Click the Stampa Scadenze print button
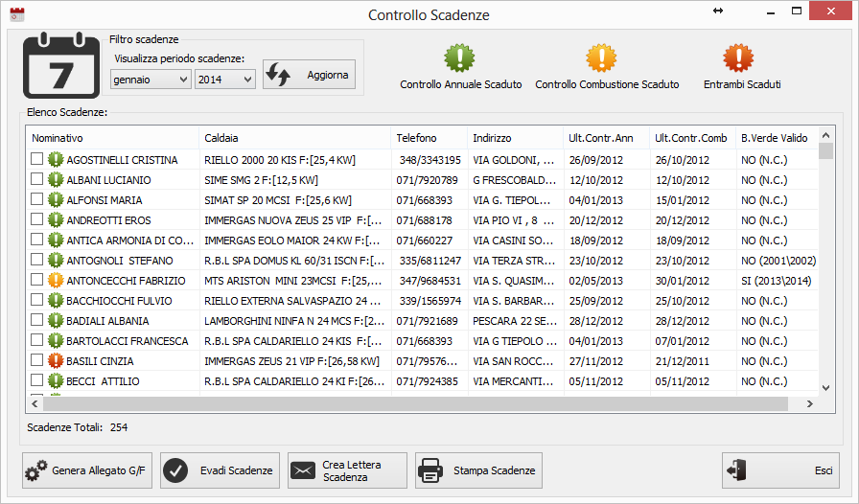 478,470
